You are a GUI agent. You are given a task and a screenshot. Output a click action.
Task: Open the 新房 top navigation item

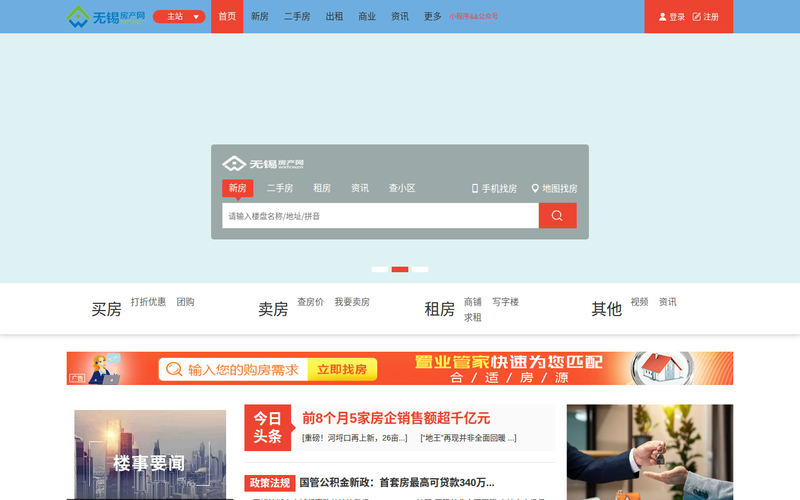pyautogui.click(x=260, y=17)
